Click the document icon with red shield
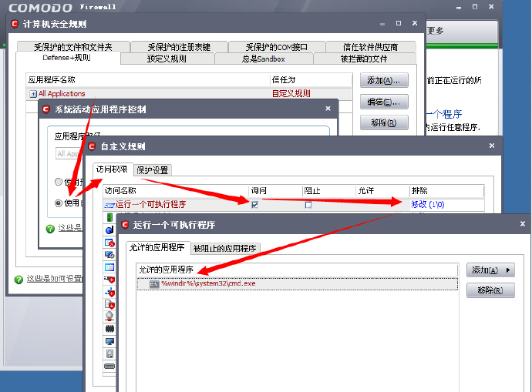532x392 pixels. pyautogui.click(x=109, y=304)
